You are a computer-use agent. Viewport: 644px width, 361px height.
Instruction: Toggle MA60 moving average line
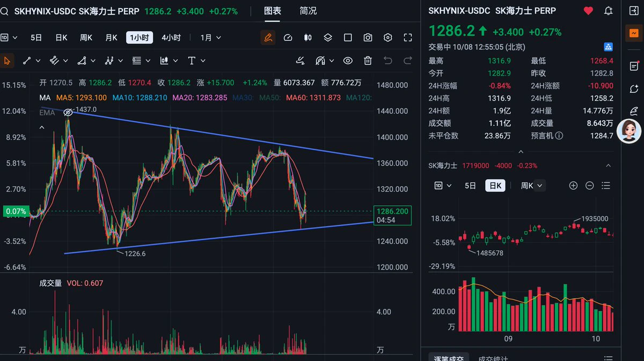click(313, 98)
